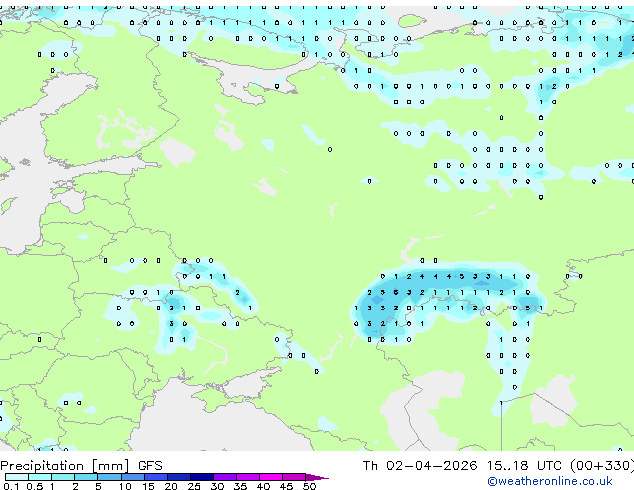The image size is (634, 490).
Task: Click the legend scale label '40'
Action: click(263, 486)
